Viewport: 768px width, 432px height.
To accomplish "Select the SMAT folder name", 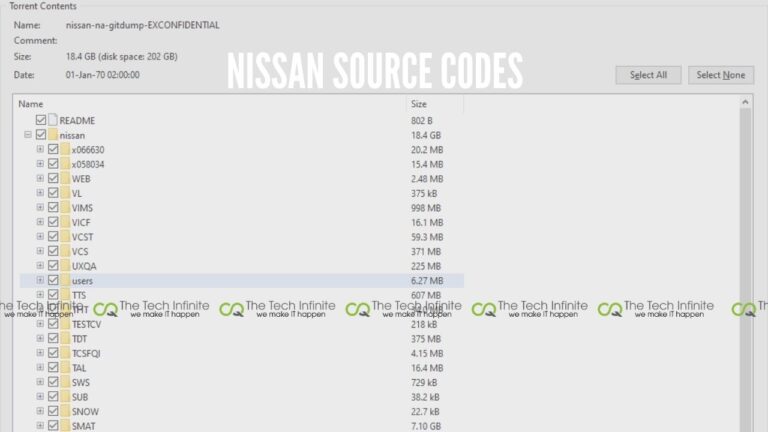I will tap(84, 426).
